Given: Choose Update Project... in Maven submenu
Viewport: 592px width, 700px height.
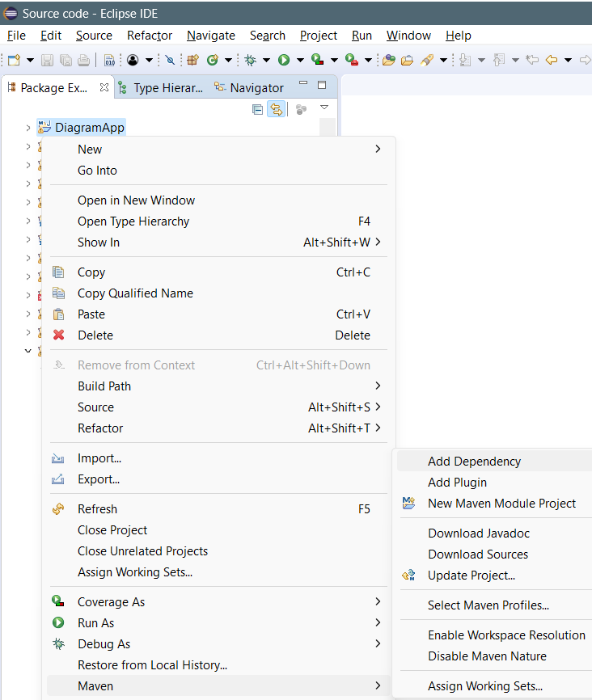Looking at the screenshot, I should [x=471, y=576].
